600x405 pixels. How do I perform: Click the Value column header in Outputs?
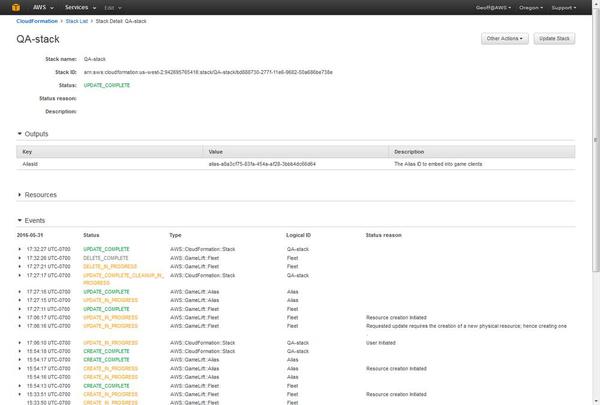click(295, 152)
